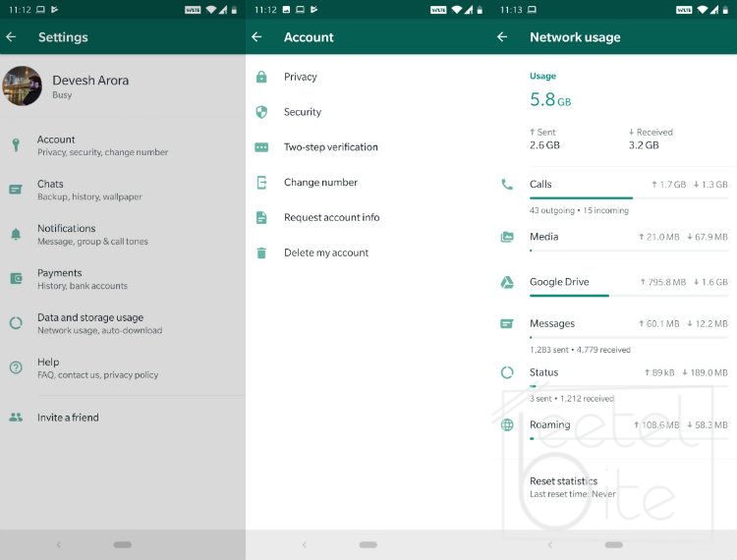Screen dimensions: 737x560
Task: Click the Privacy lock icon
Action: (x=261, y=77)
